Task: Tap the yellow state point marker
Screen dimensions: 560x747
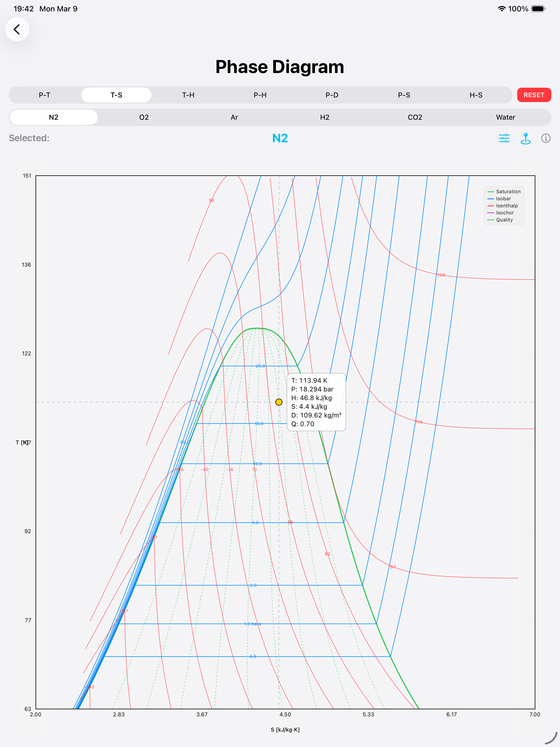Action: tap(279, 402)
